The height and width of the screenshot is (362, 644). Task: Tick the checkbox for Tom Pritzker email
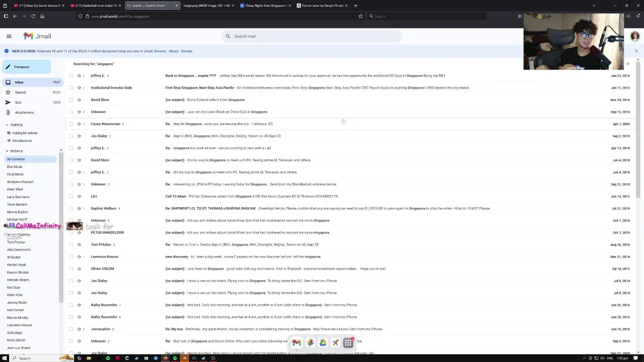(71, 244)
